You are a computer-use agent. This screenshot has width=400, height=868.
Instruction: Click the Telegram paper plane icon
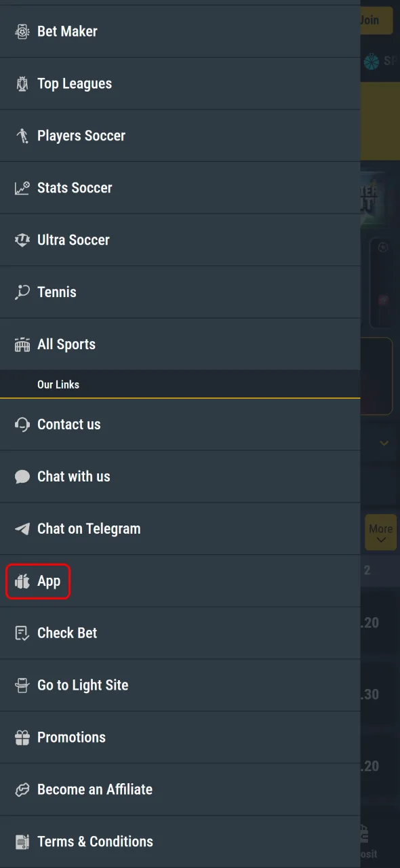(x=22, y=529)
